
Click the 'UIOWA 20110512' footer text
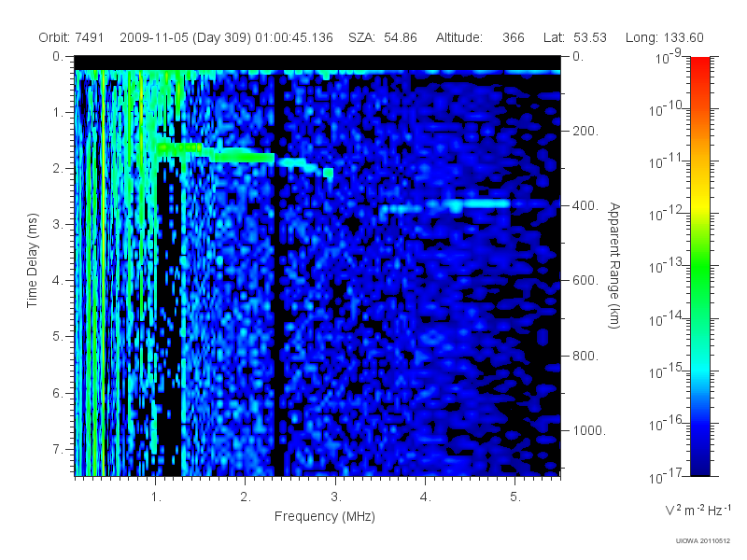pyautogui.click(x=703, y=541)
